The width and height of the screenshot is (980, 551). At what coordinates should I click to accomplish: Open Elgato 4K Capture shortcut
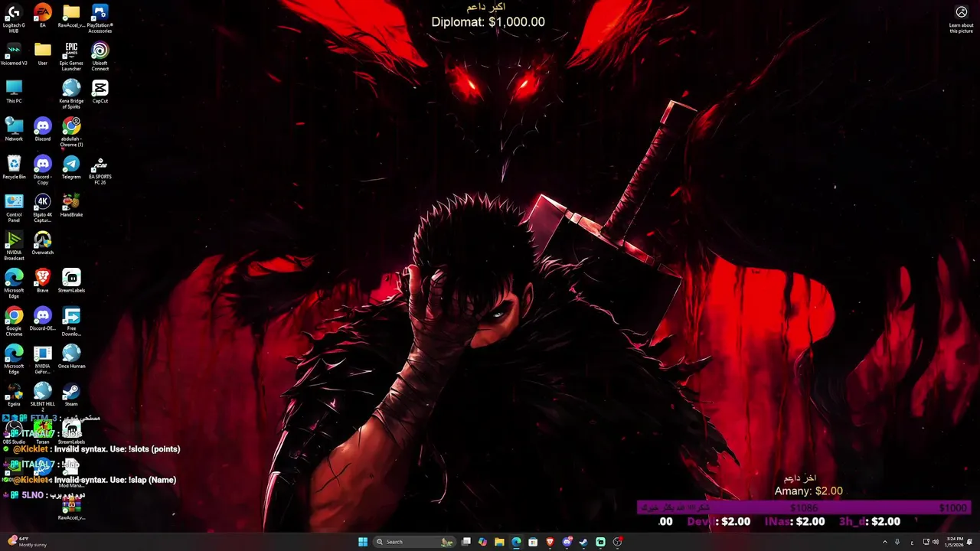click(x=43, y=207)
